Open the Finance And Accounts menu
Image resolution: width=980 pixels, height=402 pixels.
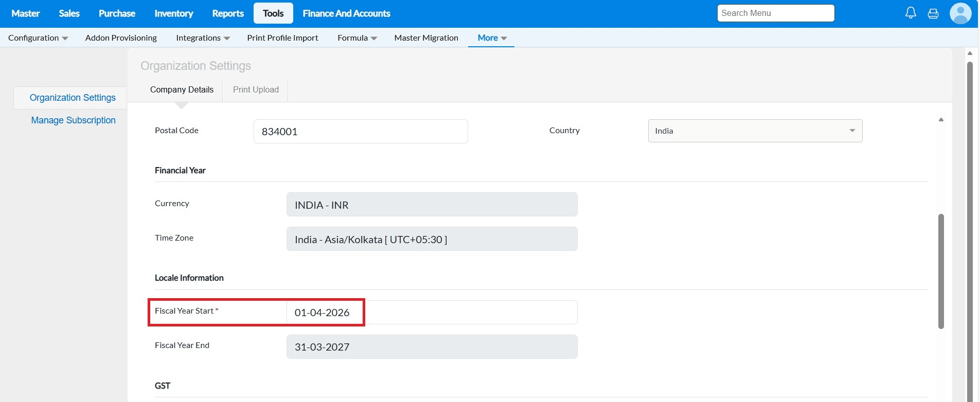tap(346, 13)
